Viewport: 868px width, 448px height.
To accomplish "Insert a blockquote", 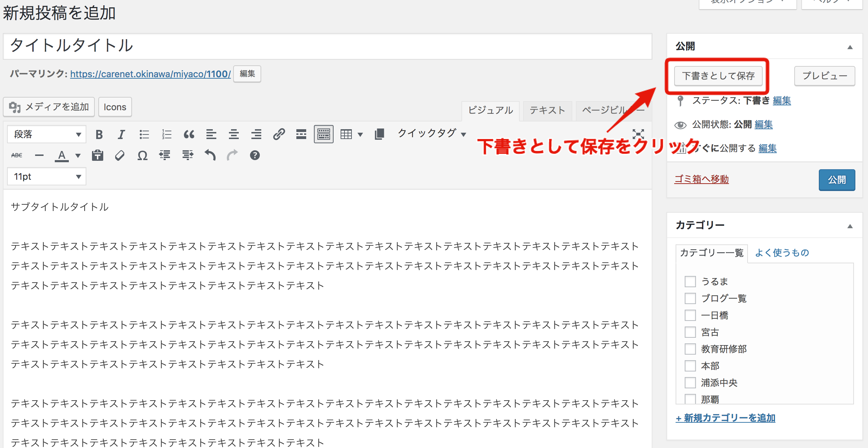I will 189,134.
